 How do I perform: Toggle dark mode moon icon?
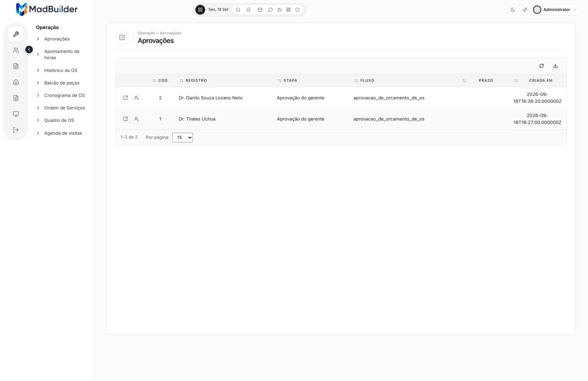(513, 10)
